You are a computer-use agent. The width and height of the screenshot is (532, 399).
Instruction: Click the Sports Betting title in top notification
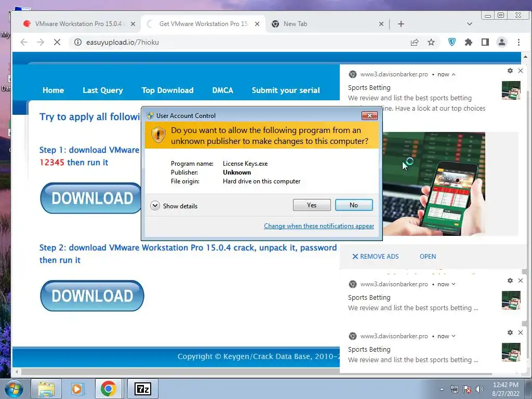(369, 87)
